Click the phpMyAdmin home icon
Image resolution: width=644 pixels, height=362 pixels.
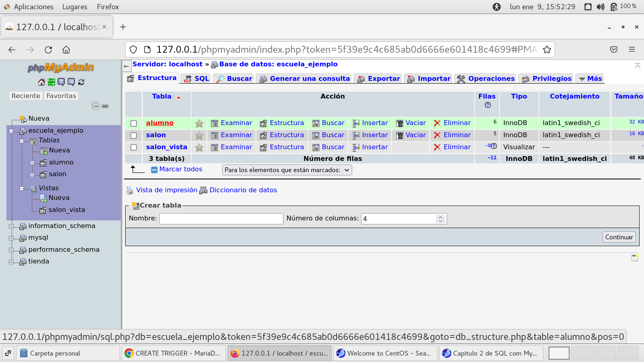[x=41, y=82]
